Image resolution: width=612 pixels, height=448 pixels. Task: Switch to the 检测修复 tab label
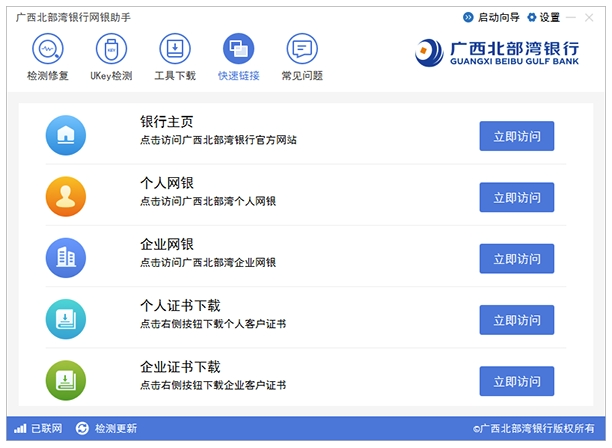click(x=48, y=76)
